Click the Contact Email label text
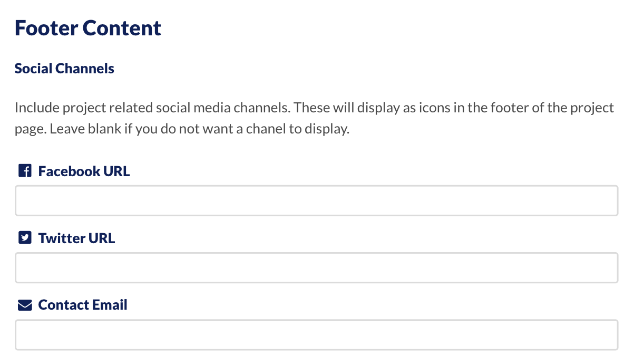The height and width of the screenshot is (364, 644). pyautogui.click(x=83, y=305)
